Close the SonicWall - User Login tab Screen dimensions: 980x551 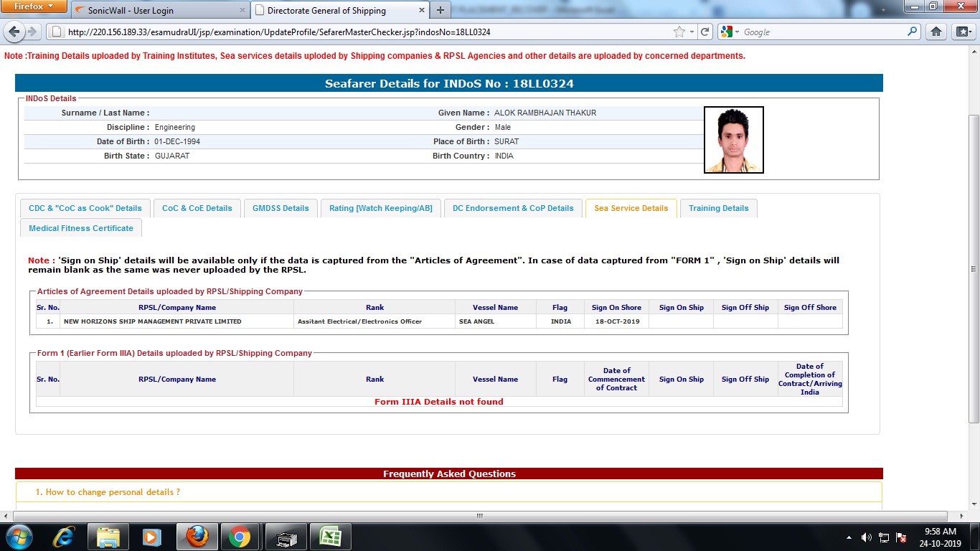242,11
